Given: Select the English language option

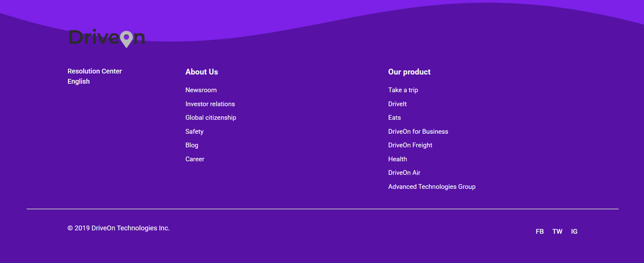Looking at the screenshot, I should (x=78, y=81).
